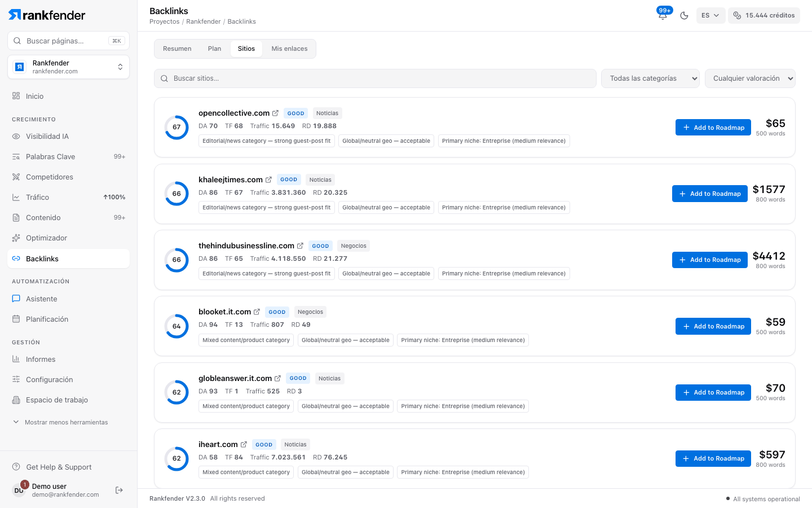The image size is (812, 508).
Task: Open the ES language dropdown
Action: 710,15
